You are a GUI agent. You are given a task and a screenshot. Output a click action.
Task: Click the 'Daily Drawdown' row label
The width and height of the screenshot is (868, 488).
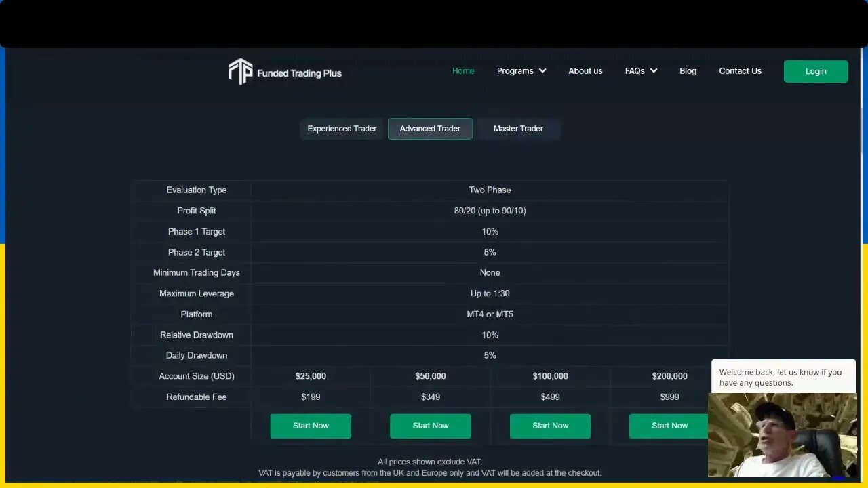click(x=197, y=356)
